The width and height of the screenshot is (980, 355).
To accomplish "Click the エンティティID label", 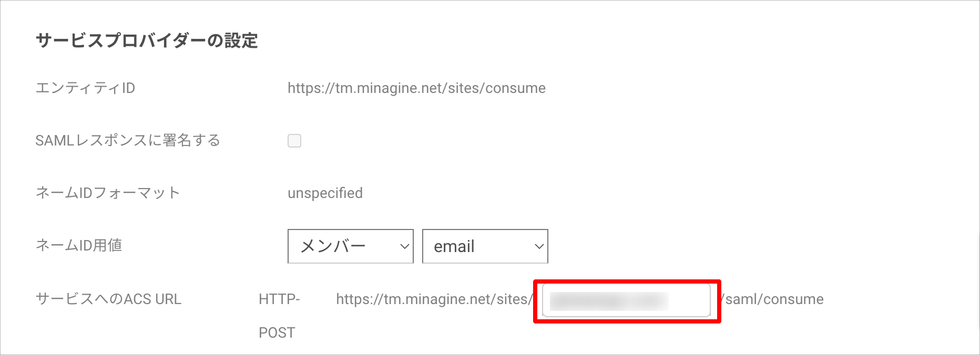I will 85,88.
